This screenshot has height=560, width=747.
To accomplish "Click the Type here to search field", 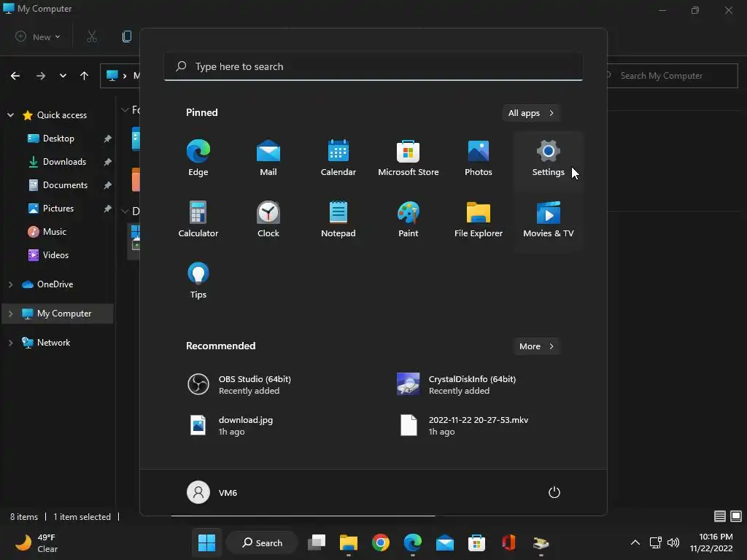I will point(373,66).
